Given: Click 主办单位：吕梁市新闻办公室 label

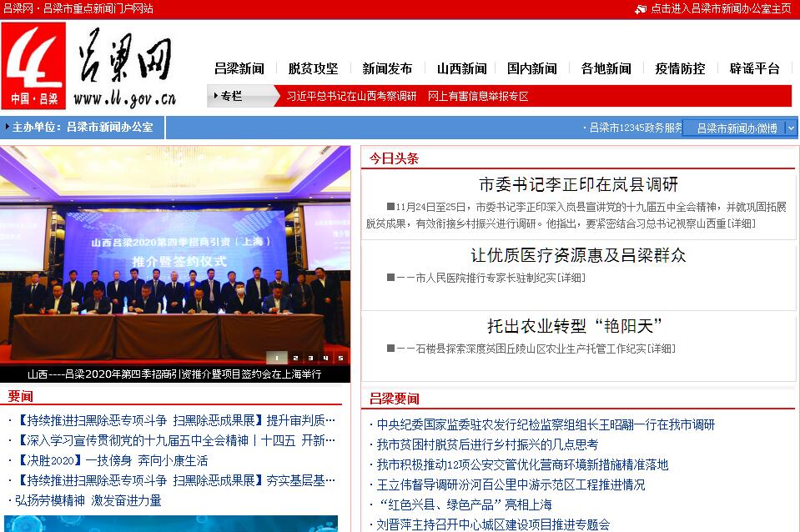Looking at the screenshot, I should coord(83,127).
